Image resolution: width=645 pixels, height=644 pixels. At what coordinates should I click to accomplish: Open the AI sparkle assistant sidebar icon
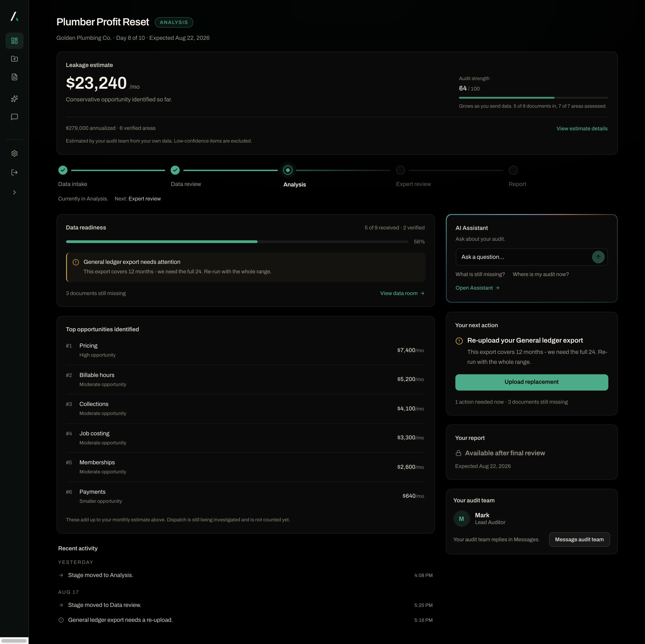click(x=14, y=98)
